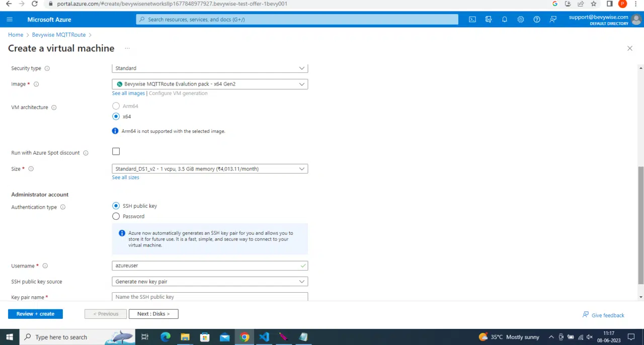The height and width of the screenshot is (345, 644).
Task: Open Windows Start menu
Action: (x=10, y=337)
